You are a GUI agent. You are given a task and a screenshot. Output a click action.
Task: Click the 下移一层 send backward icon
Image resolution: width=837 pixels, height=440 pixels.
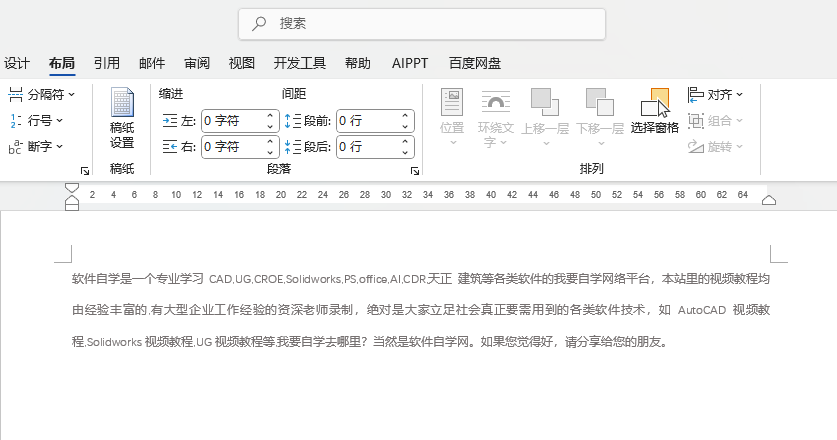[x=600, y=102]
